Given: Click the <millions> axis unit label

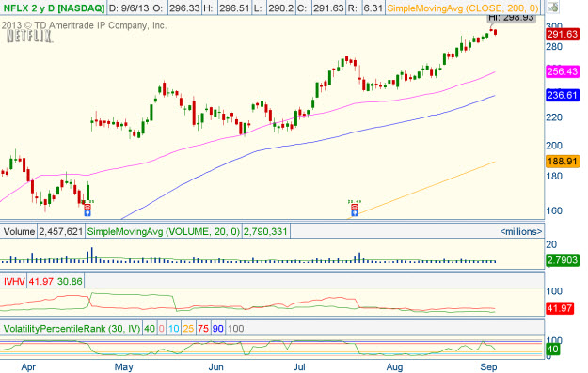Looking at the screenshot, I should click(x=521, y=231).
